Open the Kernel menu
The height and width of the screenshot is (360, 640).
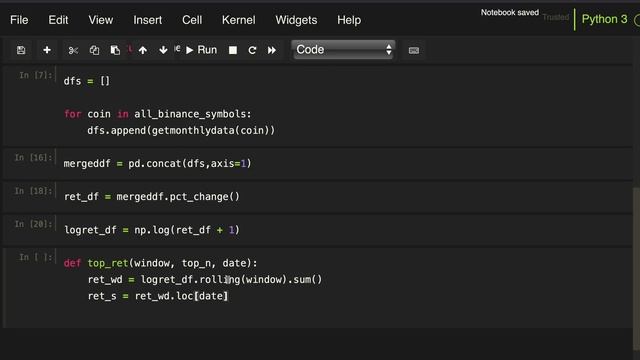click(x=239, y=20)
